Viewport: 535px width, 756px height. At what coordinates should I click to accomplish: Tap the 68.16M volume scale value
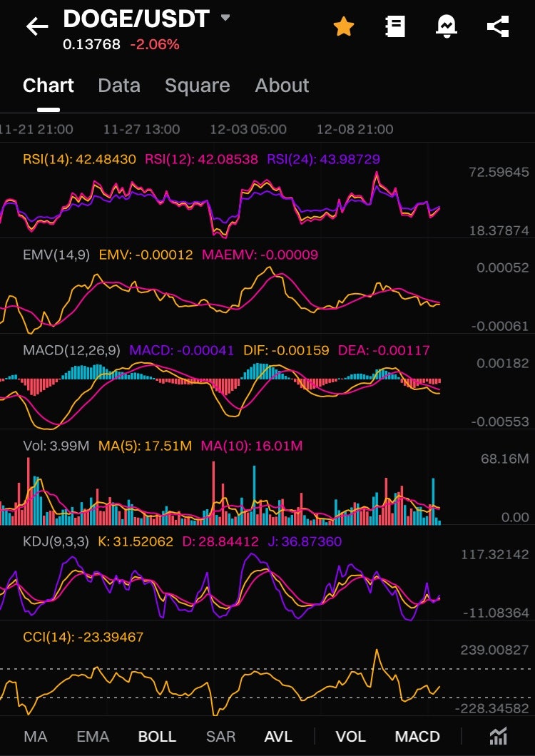tap(504, 459)
